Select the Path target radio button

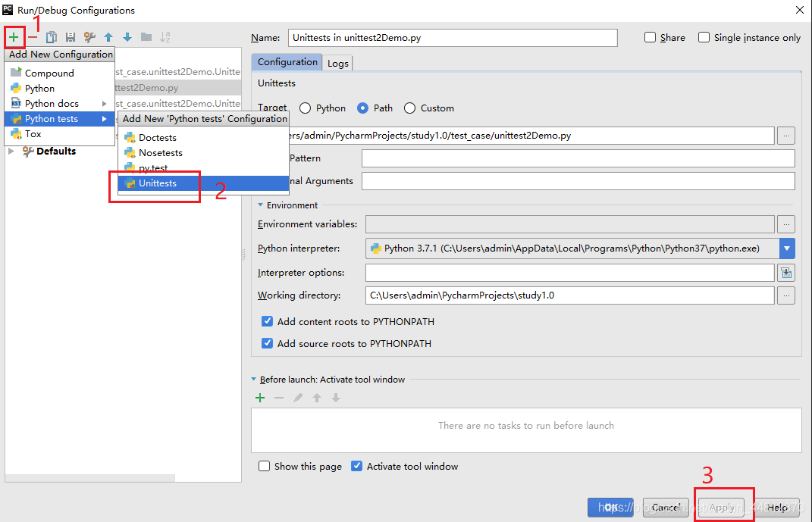coord(362,108)
